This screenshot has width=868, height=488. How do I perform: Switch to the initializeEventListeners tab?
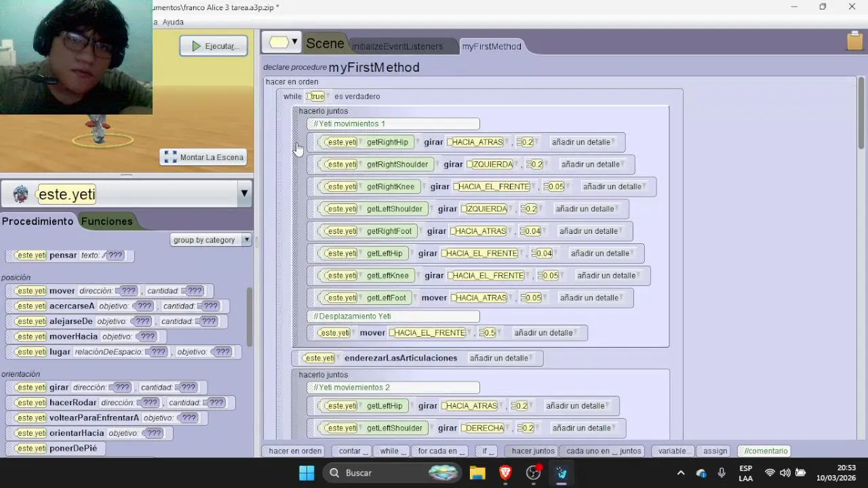[x=397, y=46]
